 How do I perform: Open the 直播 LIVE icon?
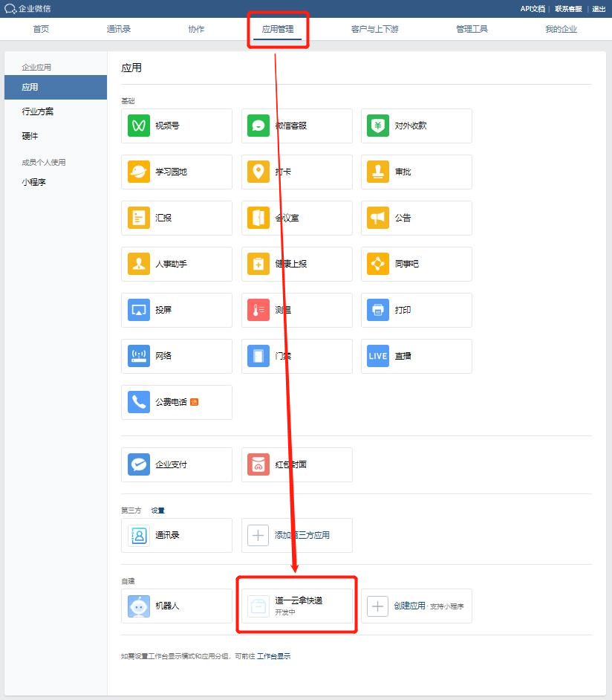[x=378, y=356]
